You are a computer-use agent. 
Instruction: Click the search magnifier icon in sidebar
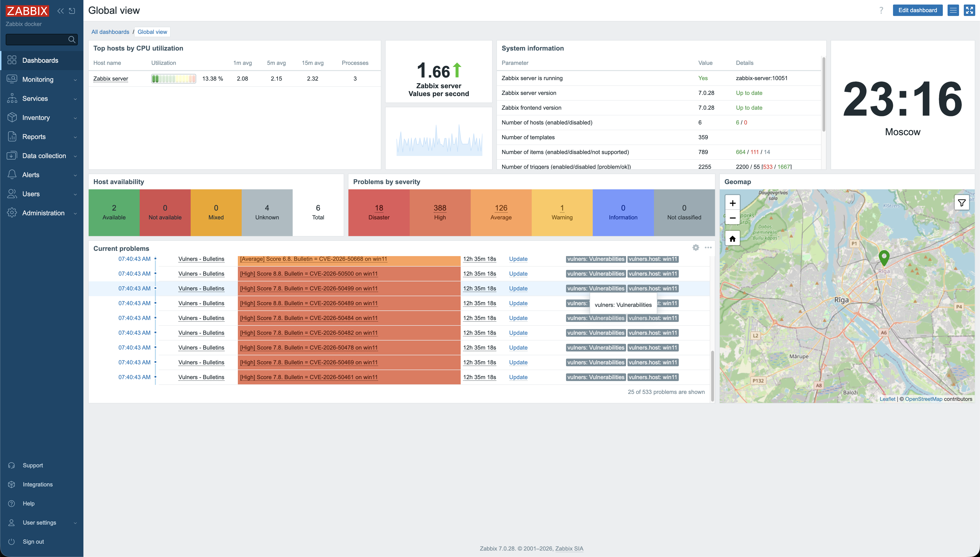[x=72, y=39]
